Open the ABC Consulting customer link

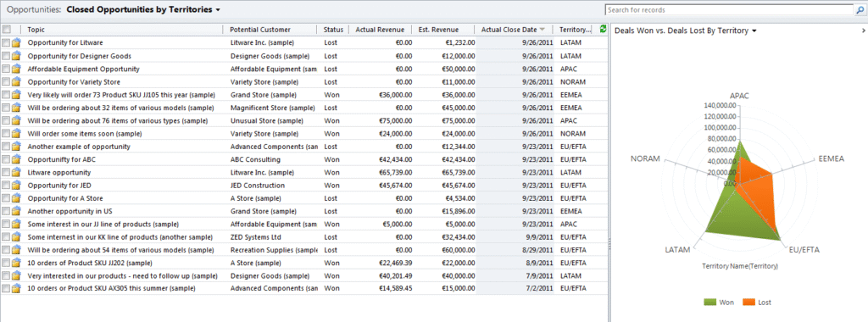pyautogui.click(x=255, y=159)
